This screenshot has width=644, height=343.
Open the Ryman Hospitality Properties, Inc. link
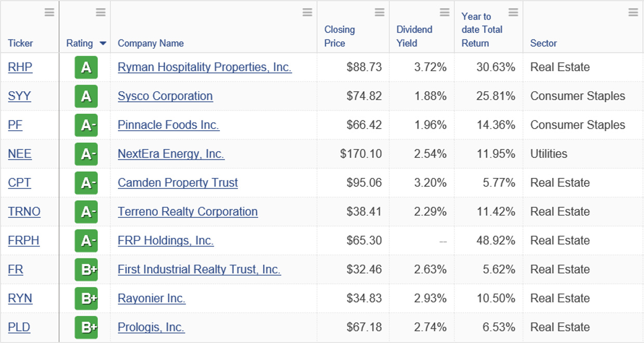point(205,67)
